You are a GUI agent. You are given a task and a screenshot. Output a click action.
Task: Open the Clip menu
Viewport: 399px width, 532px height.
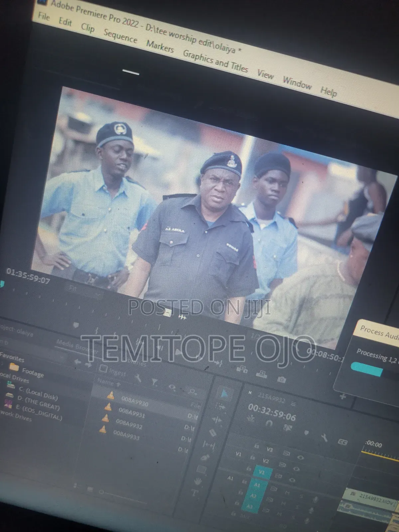88,28
